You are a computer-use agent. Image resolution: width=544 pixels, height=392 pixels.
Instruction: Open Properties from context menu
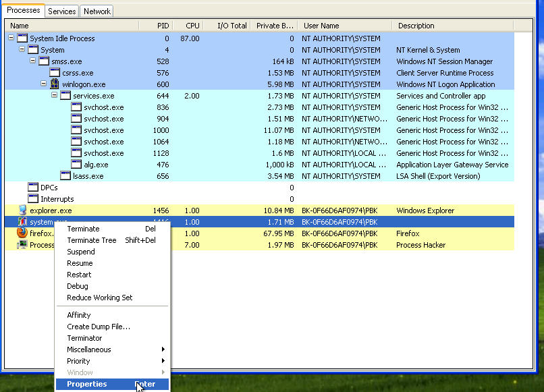[x=112, y=384]
